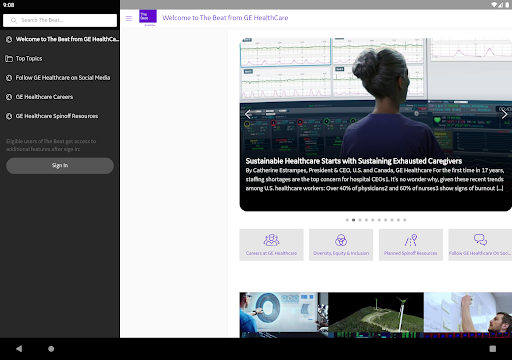Show the next carousel slide arrow
The image size is (512, 360).
click(x=504, y=114)
